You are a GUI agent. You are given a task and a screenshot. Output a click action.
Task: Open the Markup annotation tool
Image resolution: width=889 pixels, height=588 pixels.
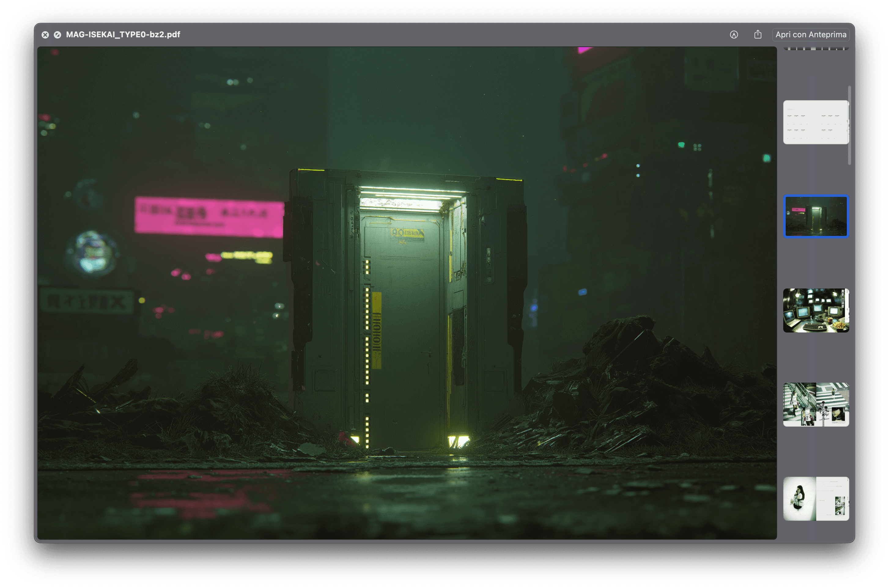[734, 35]
